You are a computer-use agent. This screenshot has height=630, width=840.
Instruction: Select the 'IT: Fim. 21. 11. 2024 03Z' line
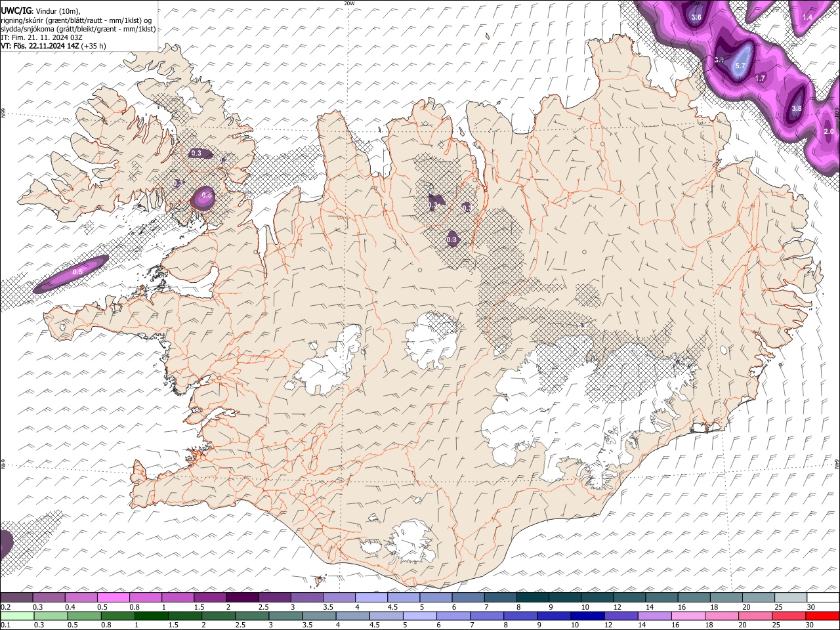point(41,37)
